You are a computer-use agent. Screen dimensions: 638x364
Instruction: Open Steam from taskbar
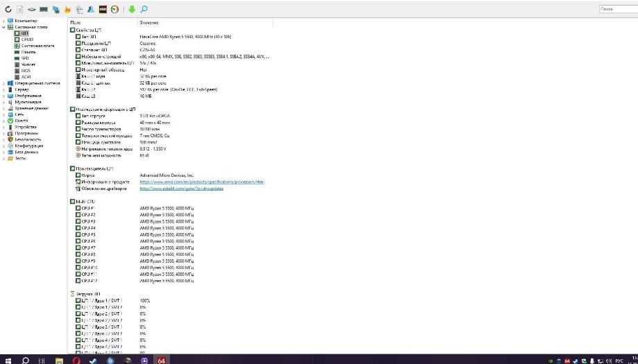click(93, 361)
